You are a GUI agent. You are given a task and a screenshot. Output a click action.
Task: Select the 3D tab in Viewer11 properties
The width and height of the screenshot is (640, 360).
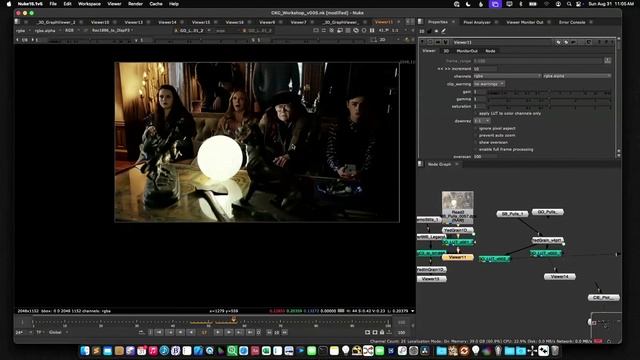(446, 51)
